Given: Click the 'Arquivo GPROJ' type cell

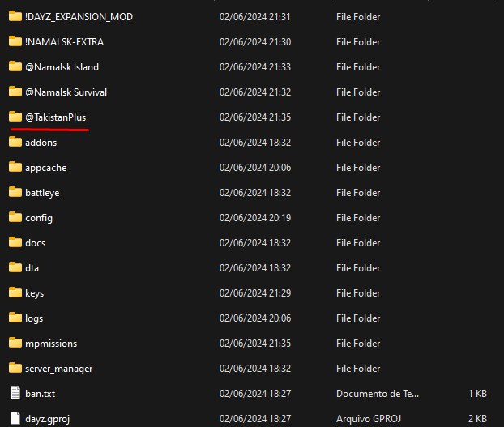Looking at the screenshot, I should pos(369,419).
